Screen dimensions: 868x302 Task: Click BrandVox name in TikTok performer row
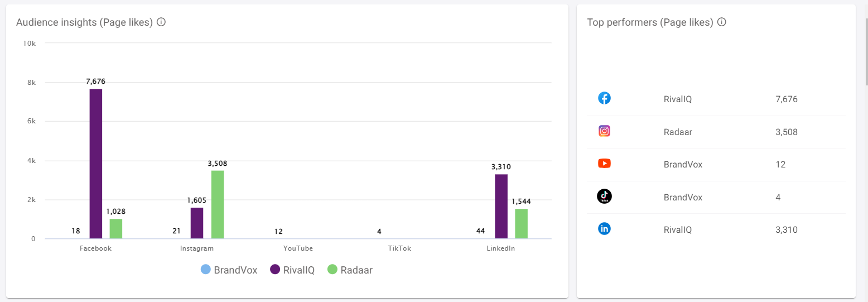tap(683, 197)
